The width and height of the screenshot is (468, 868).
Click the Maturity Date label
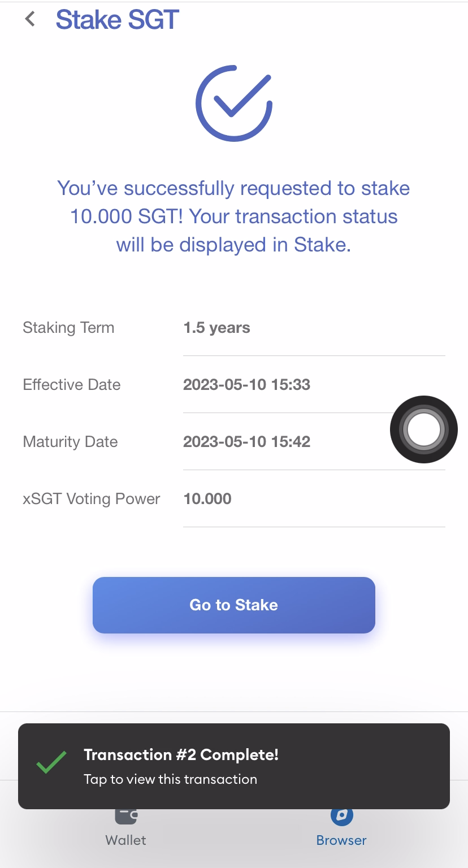[x=70, y=442]
